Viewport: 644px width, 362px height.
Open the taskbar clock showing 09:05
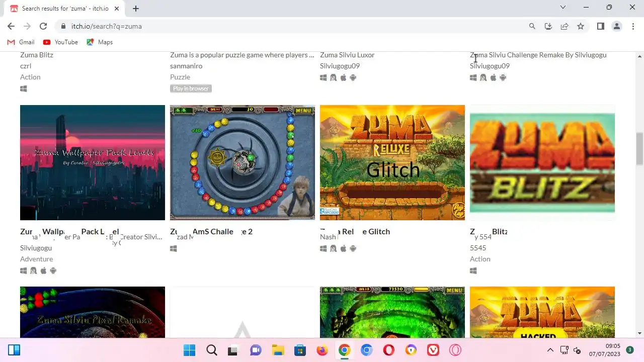point(605,350)
